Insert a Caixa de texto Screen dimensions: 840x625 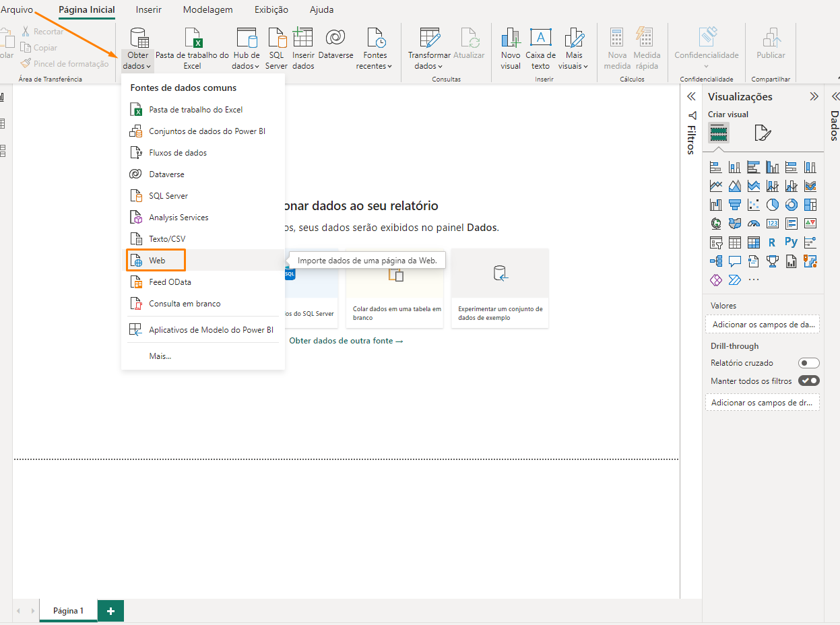[x=541, y=49]
